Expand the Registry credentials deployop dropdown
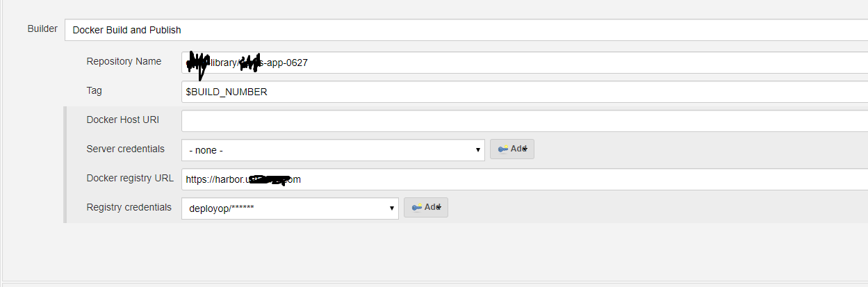Viewport: 868px width, 287px height. [x=289, y=208]
